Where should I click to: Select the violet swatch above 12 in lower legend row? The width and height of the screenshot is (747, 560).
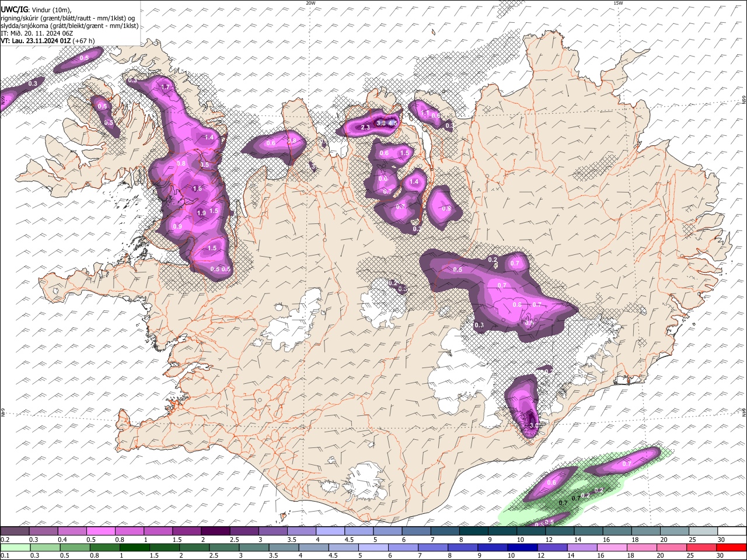(x=551, y=547)
